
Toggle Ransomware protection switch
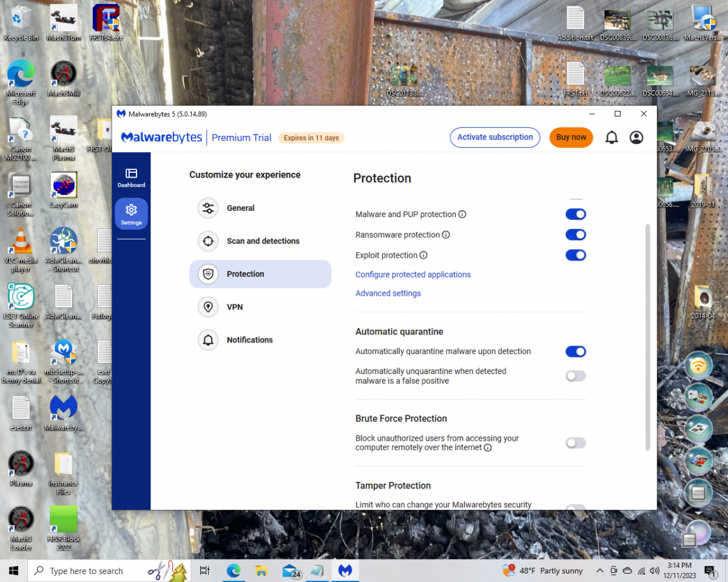[x=576, y=235]
